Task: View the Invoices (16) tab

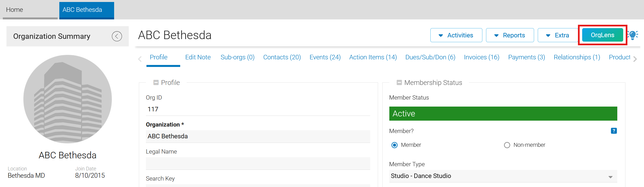Action: [482, 57]
